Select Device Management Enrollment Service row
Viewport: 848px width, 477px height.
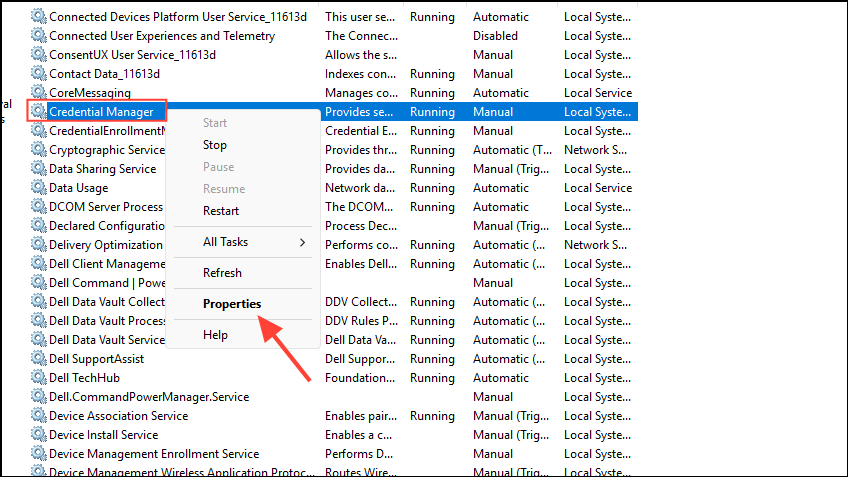(154, 454)
